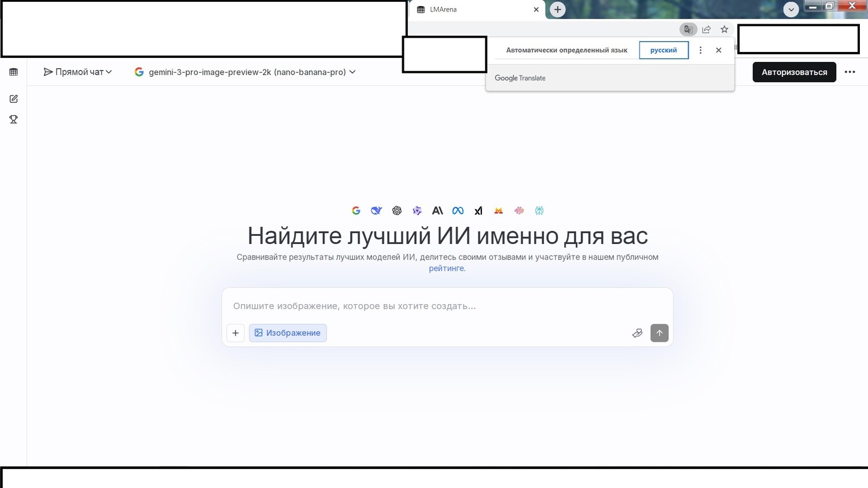Click the Авторизоваться login button

tap(794, 72)
